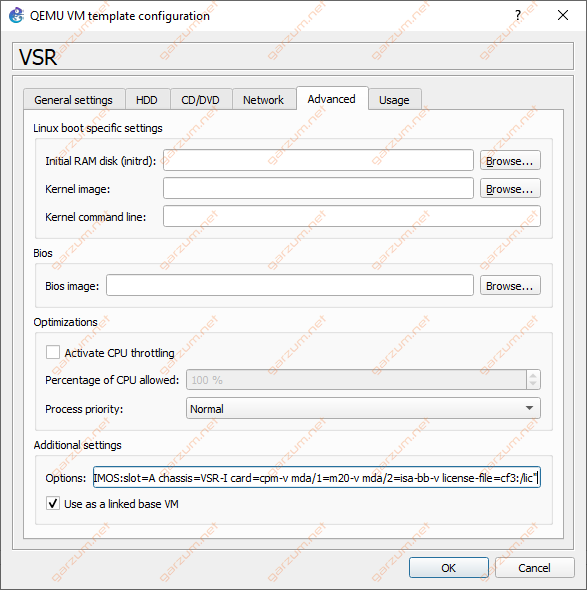
Task: Close the QEMU VM template dialog
Action: coord(563,15)
